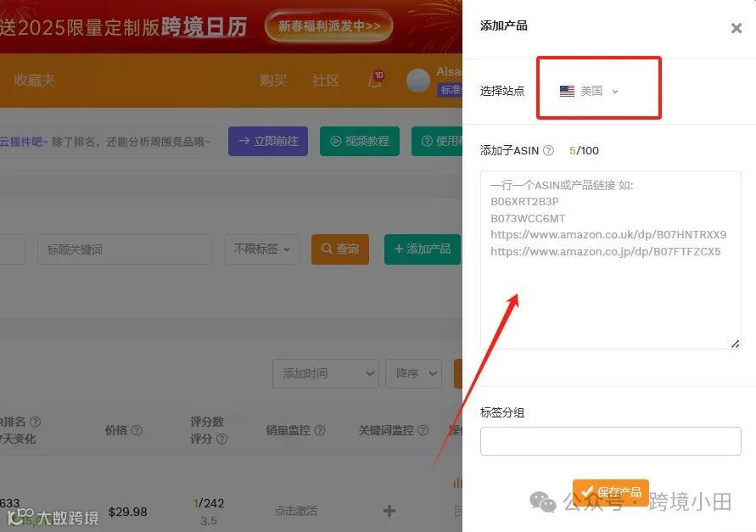Open the 购买 menu item
This screenshot has height=532, width=756.
[x=273, y=80]
